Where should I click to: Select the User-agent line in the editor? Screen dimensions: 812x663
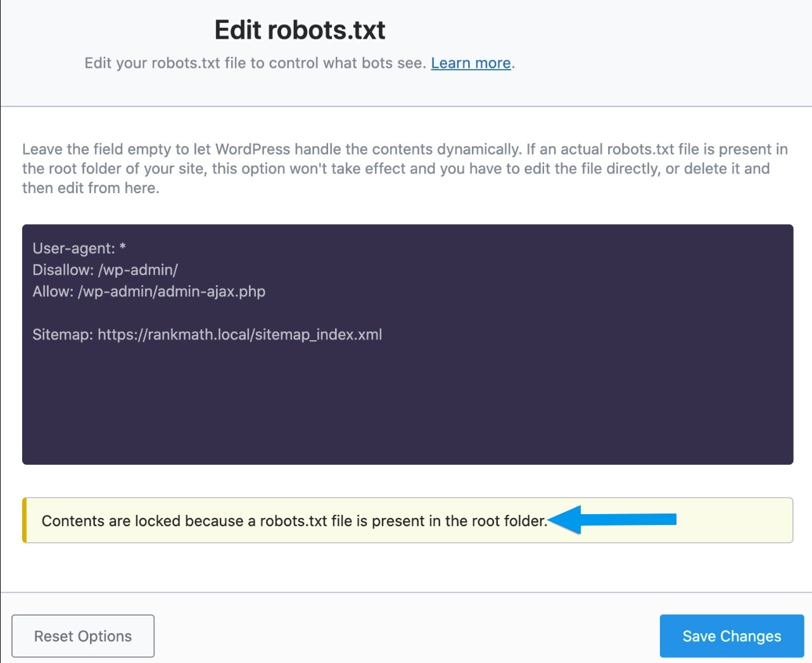pos(79,248)
